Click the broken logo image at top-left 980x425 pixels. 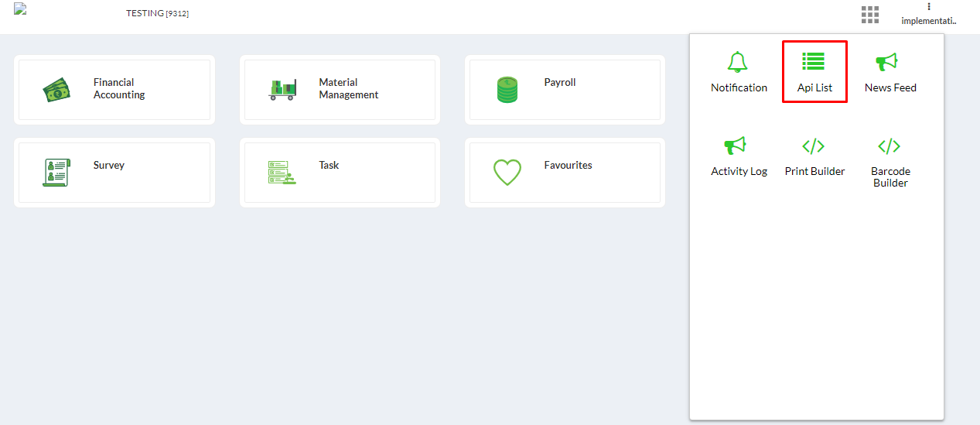click(x=20, y=9)
